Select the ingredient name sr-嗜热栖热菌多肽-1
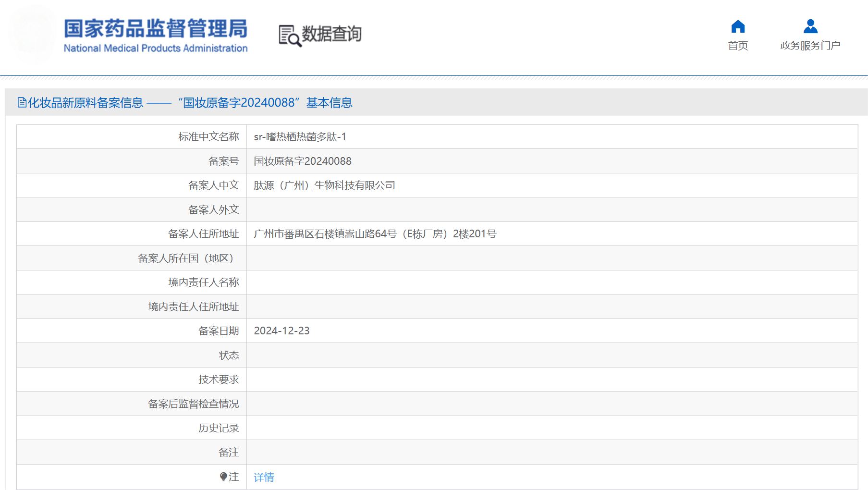The height and width of the screenshot is (490, 868). click(300, 137)
